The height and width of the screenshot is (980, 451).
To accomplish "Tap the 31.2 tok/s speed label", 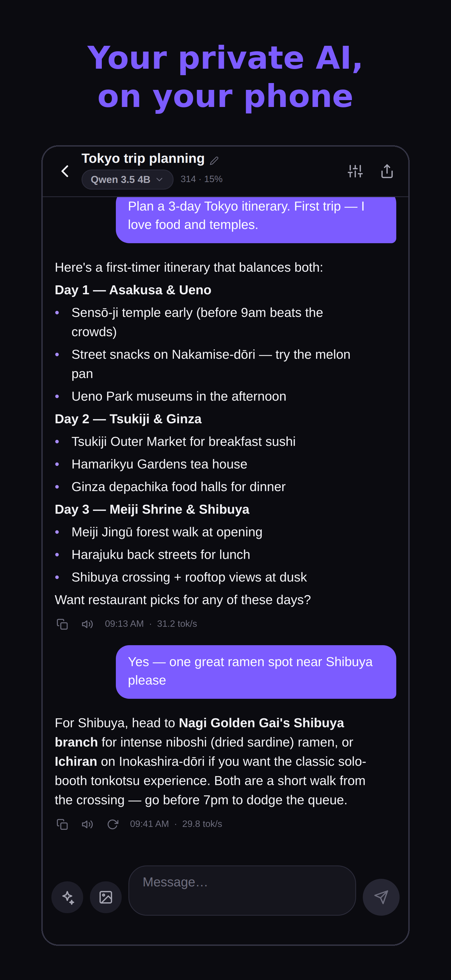I will (x=177, y=624).
